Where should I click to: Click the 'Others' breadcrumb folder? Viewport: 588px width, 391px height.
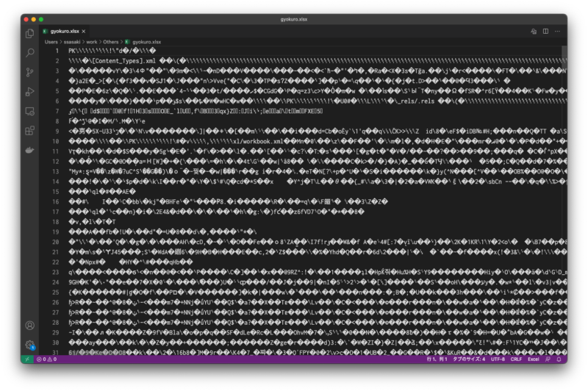[111, 42]
